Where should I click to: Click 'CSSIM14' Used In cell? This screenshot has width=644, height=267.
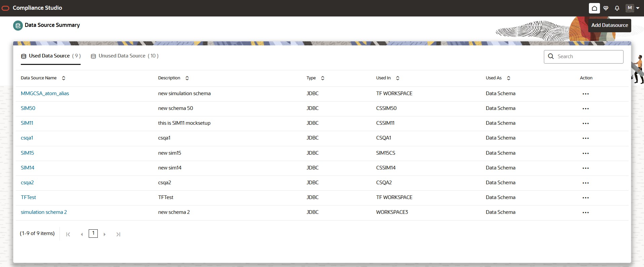click(386, 168)
